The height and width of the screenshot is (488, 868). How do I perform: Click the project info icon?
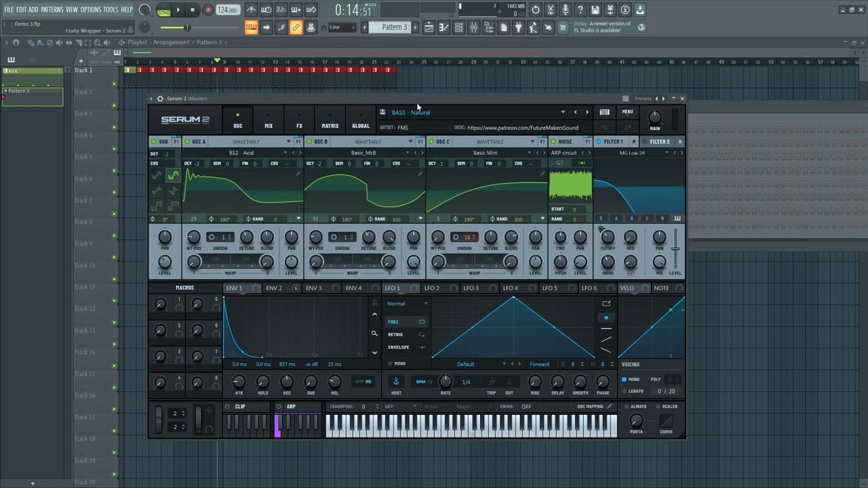tap(625, 9)
